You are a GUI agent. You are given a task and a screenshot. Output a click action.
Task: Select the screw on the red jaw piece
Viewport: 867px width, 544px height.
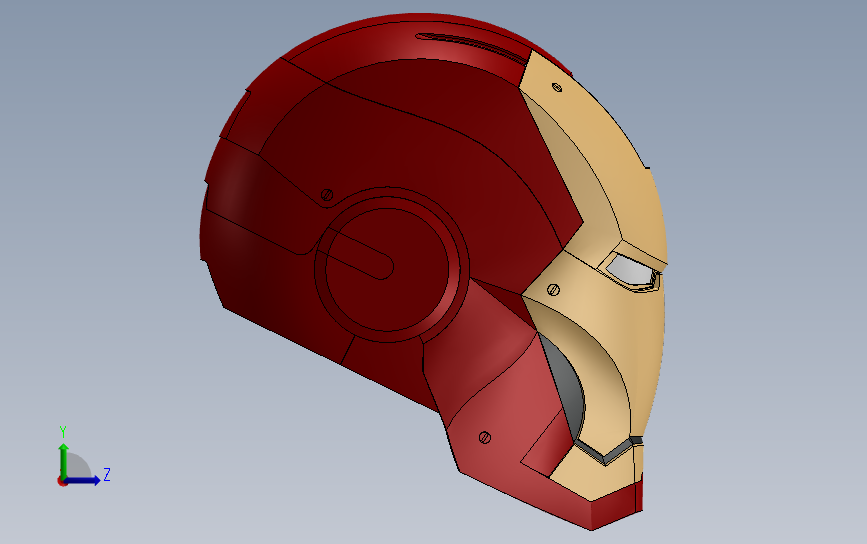(484, 437)
